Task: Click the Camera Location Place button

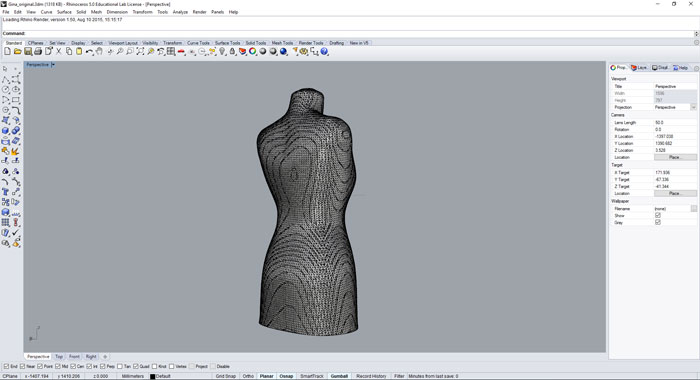Action: click(675, 157)
